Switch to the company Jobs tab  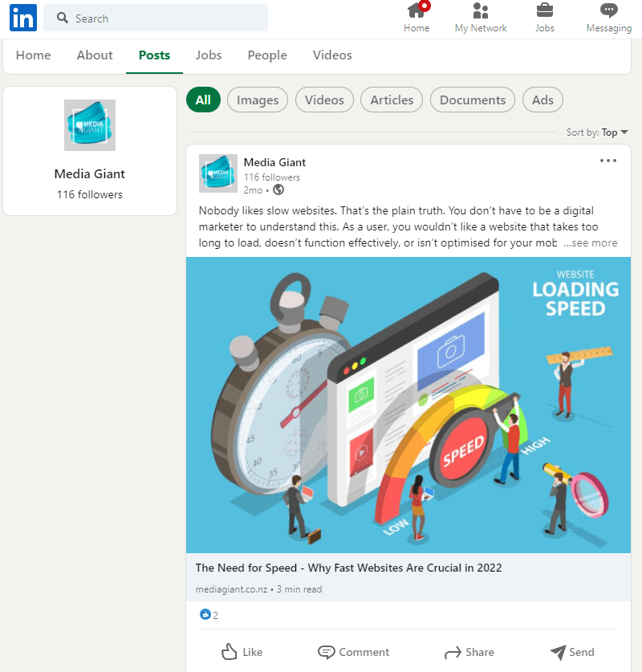tap(209, 55)
